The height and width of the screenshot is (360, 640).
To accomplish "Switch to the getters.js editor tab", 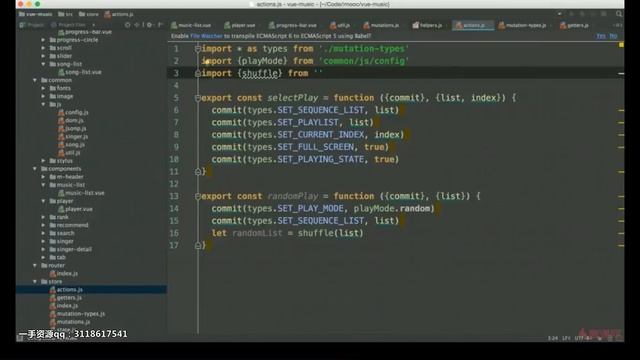I will tap(574, 25).
